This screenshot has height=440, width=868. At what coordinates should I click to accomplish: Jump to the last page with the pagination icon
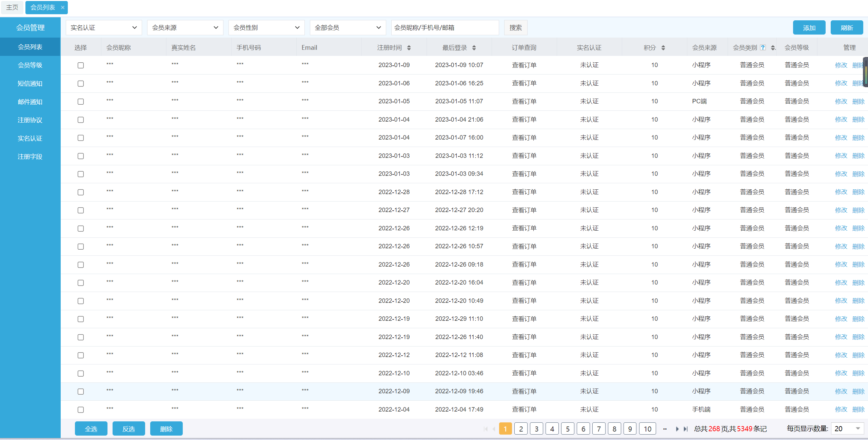pyautogui.click(x=686, y=429)
